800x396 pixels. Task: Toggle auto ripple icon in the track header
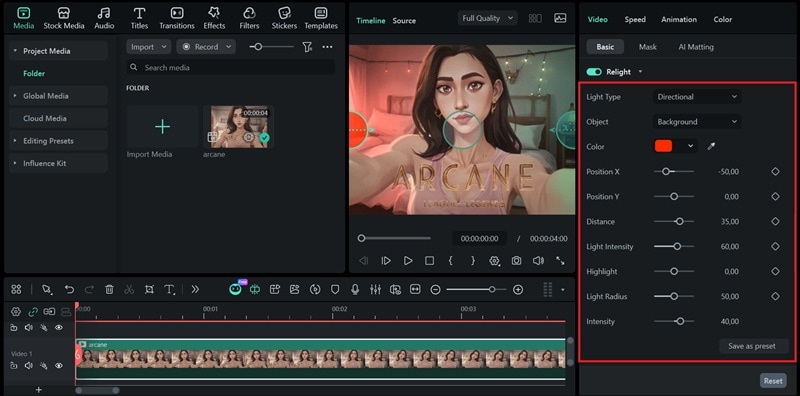click(x=49, y=311)
